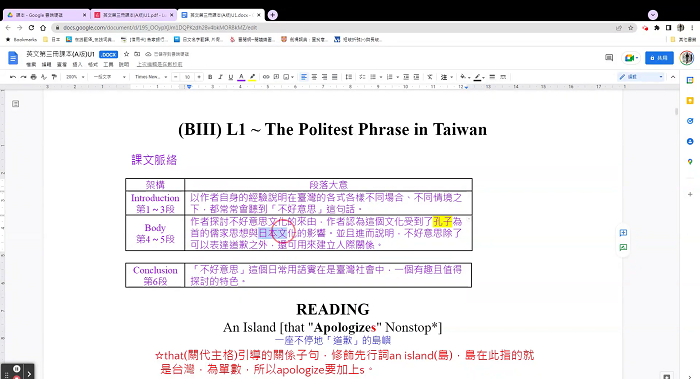Insert a checklist from the toolbar
700x379 pixels.
pos(362,77)
